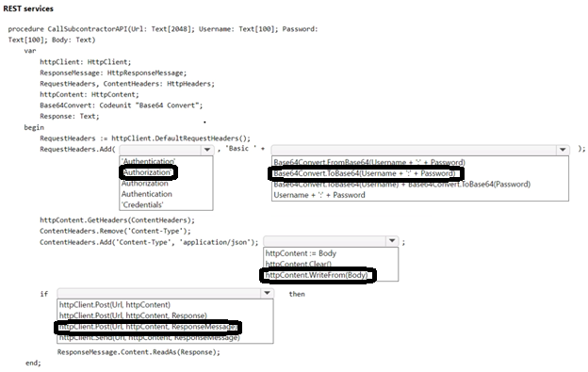This screenshot has width=588, height=372.
Task: Choose Base64Convert.FromBase64(Username + ':' + Password)
Action: coord(369,162)
